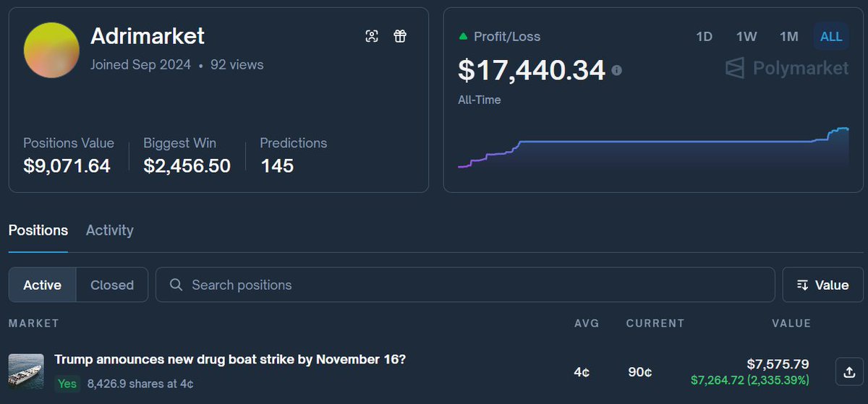Click the 8,426.9 shares at 4¢ text
The width and height of the screenshot is (868, 404).
140,384
